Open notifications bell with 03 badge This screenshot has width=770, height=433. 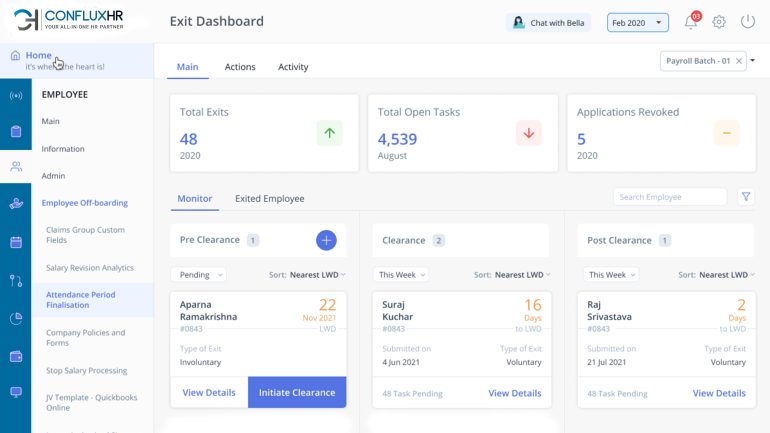click(x=690, y=22)
